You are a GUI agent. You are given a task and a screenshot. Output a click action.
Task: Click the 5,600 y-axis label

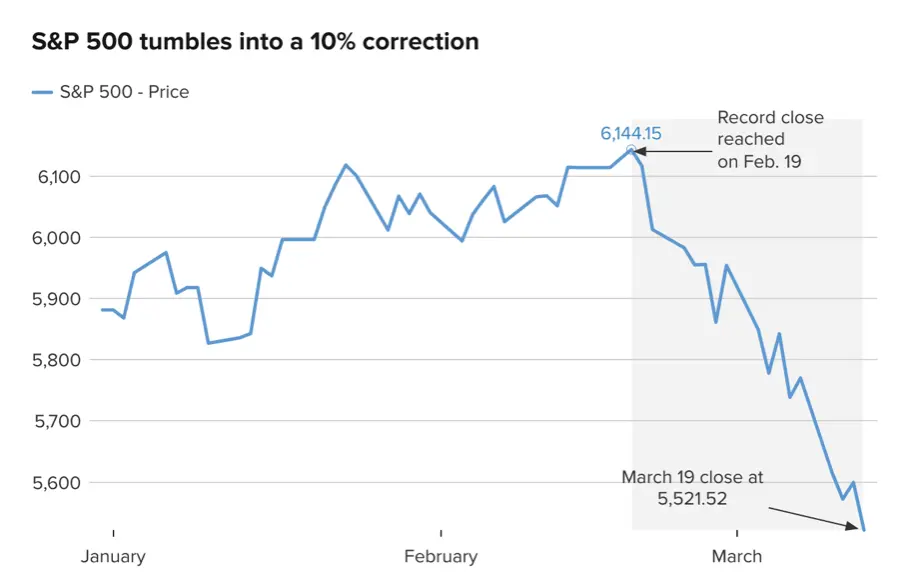(56, 483)
